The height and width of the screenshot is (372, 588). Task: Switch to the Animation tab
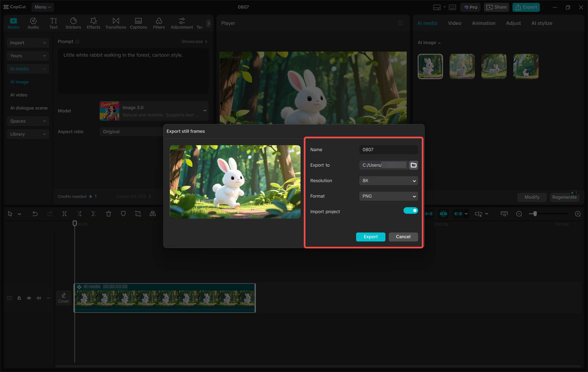point(483,23)
